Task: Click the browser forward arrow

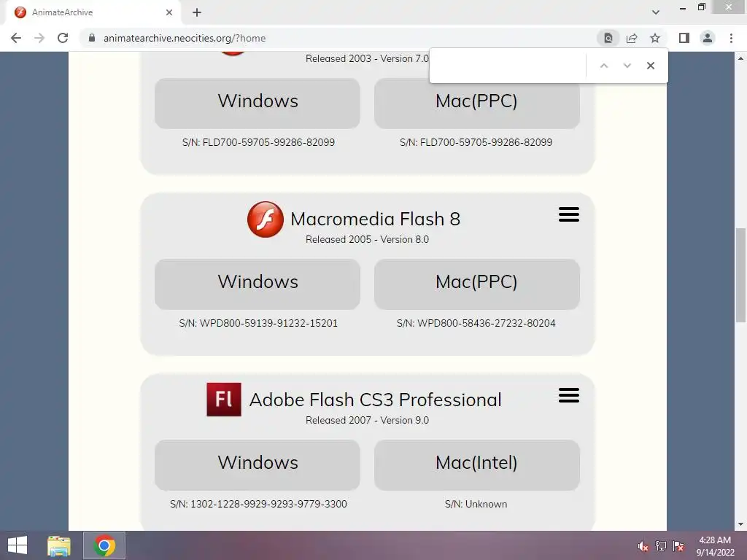Action: [39, 38]
